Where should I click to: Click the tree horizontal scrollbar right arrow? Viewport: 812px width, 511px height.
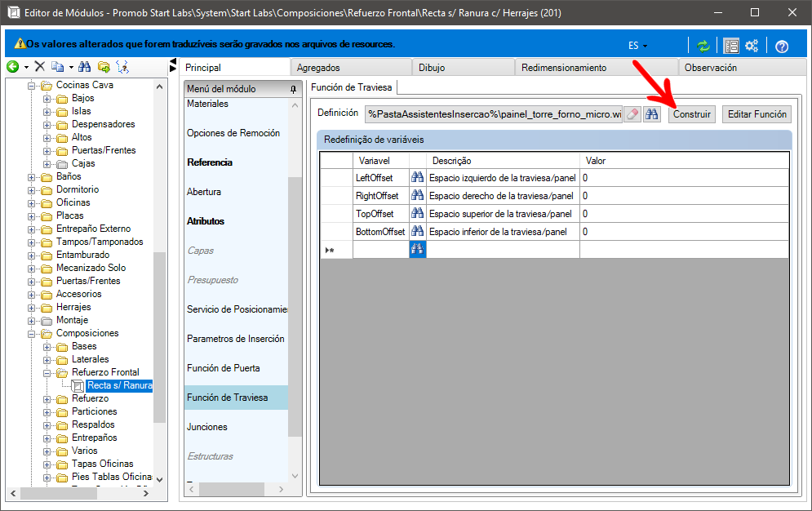tap(145, 493)
